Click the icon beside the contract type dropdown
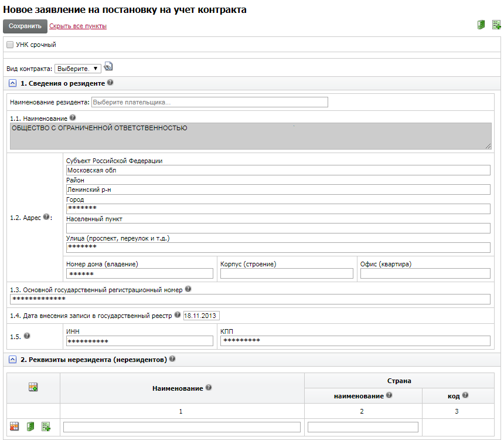Screen dimensions: 504x440 coord(108,67)
